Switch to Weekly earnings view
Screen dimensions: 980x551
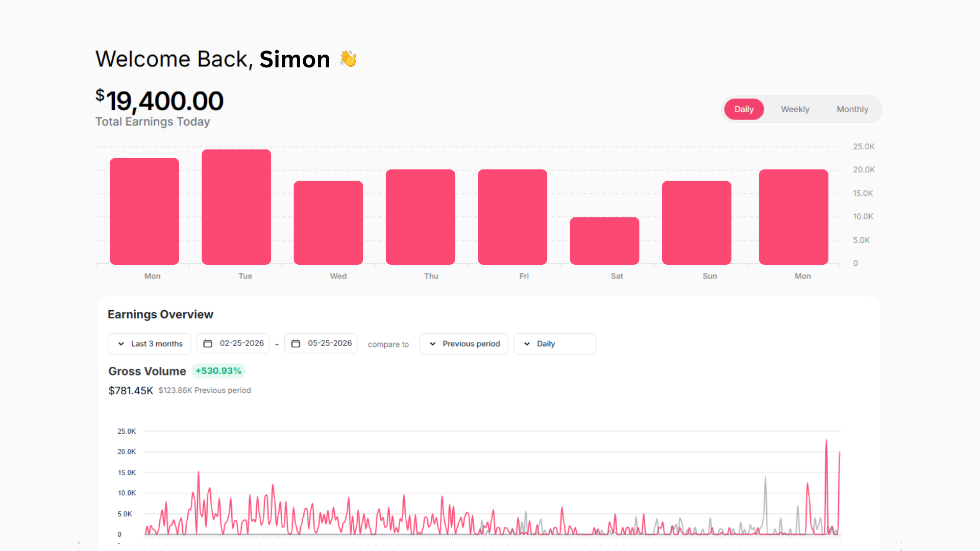[x=795, y=109]
